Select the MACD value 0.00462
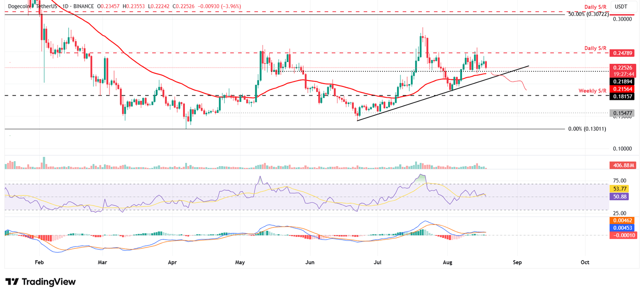The image size is (644, 295). 622,220
